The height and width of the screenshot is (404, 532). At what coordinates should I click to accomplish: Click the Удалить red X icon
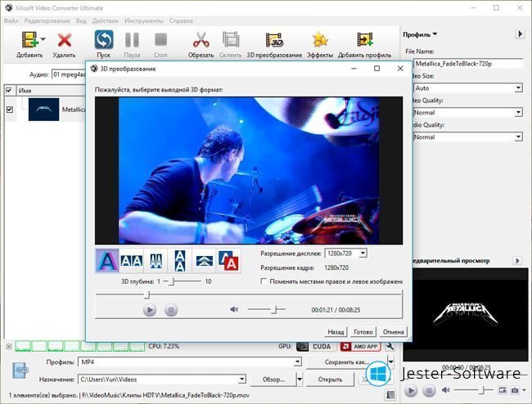point(64,40)
